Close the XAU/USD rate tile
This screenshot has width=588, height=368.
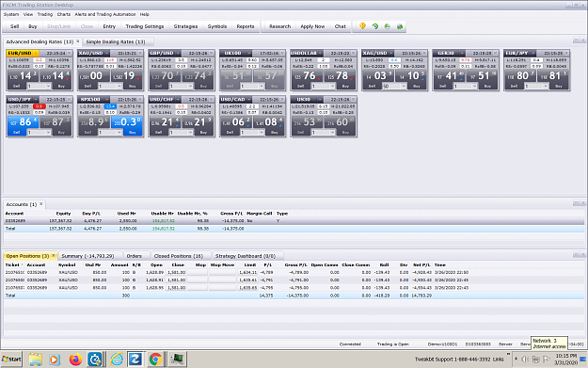pos(140,53)
